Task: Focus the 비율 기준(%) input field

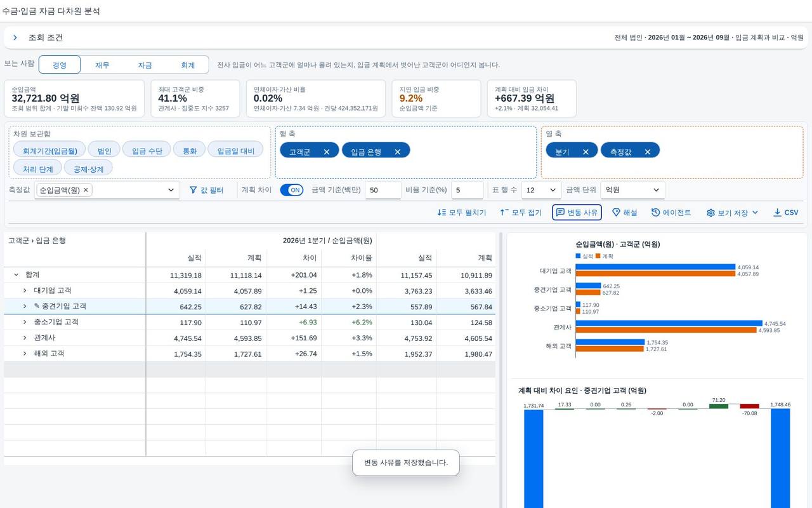Action: coord(468,190)
